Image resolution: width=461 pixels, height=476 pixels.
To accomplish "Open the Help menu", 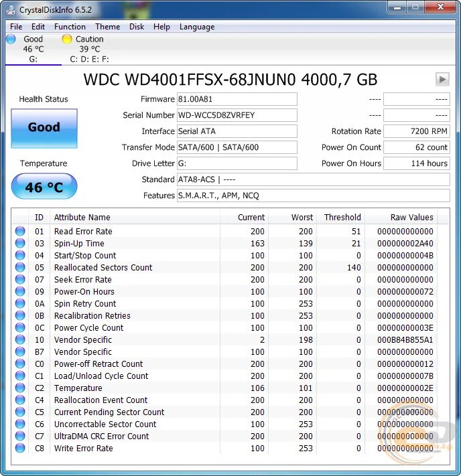I will pos(161,27).
